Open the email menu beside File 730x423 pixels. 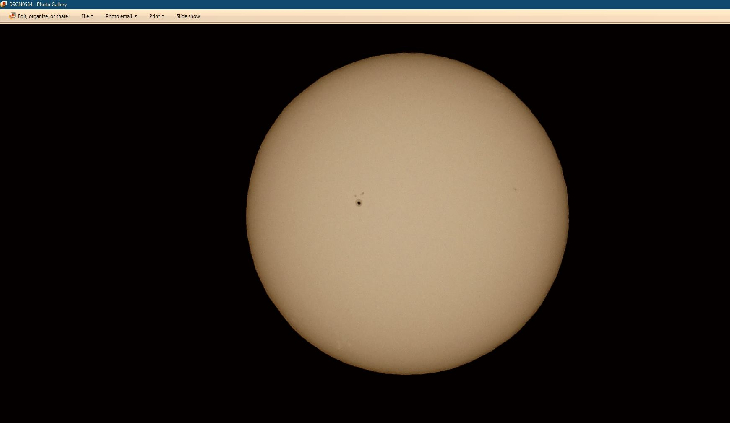(119, 16)
